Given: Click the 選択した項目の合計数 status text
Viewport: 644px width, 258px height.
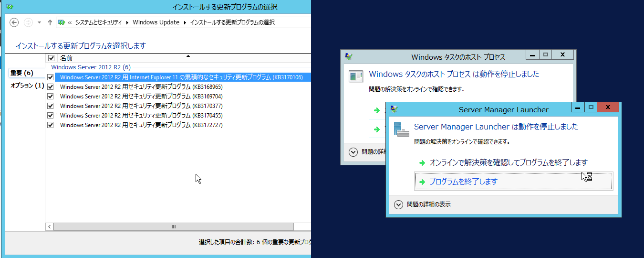Looking at the screenshot, I should (x=255, y=242).
